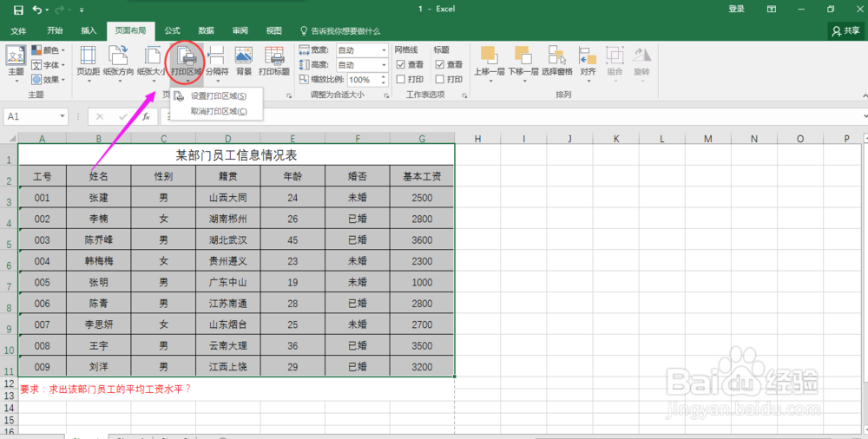Click the Rotate (旋转) button

[641, 63]
